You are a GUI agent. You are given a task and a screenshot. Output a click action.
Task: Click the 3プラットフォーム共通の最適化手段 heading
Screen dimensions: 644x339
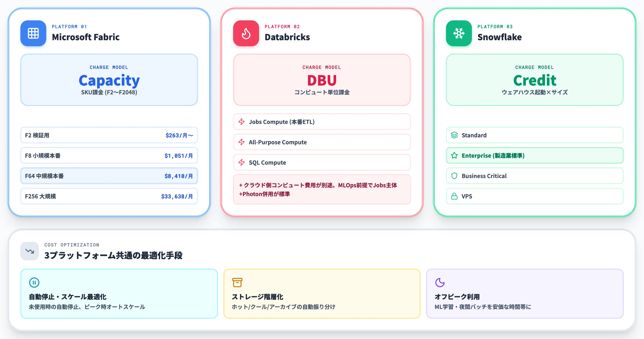[113, 256]
